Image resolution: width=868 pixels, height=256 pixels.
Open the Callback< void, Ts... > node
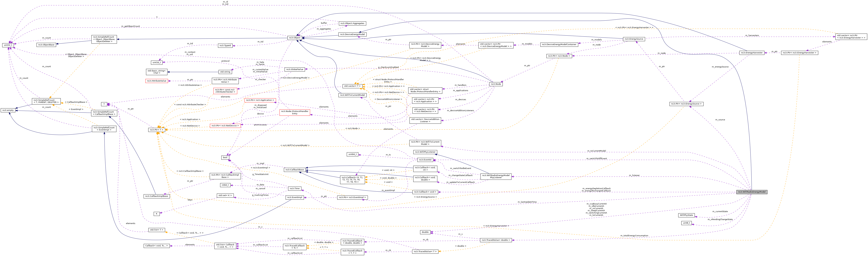pyautogui.click(x=157, y=246)
